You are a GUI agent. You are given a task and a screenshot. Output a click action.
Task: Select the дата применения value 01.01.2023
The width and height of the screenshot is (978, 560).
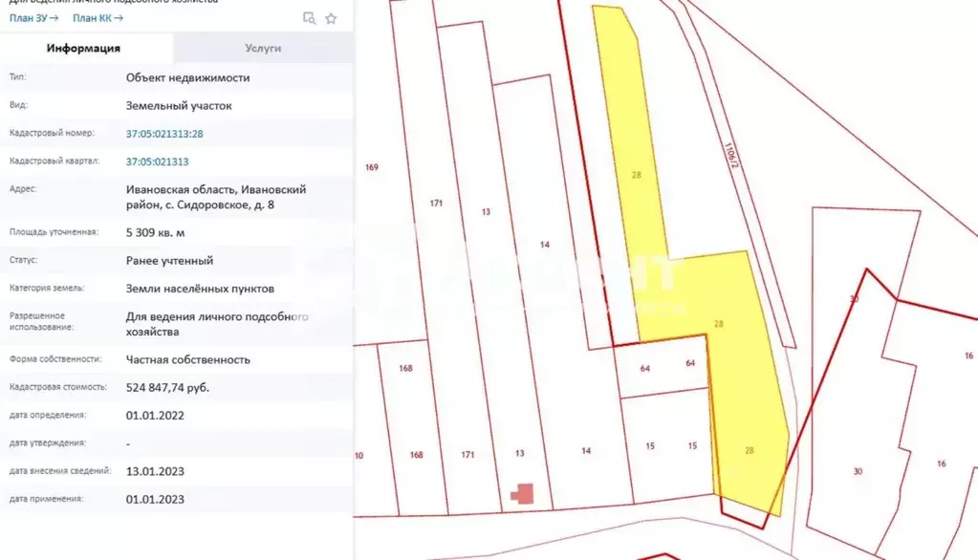[155, 500]
